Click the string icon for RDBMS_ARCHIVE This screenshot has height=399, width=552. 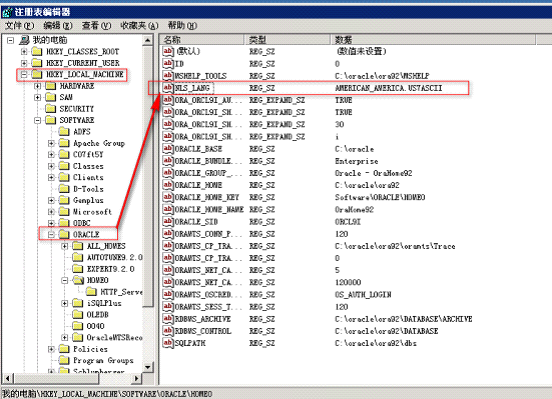[168, 319]
